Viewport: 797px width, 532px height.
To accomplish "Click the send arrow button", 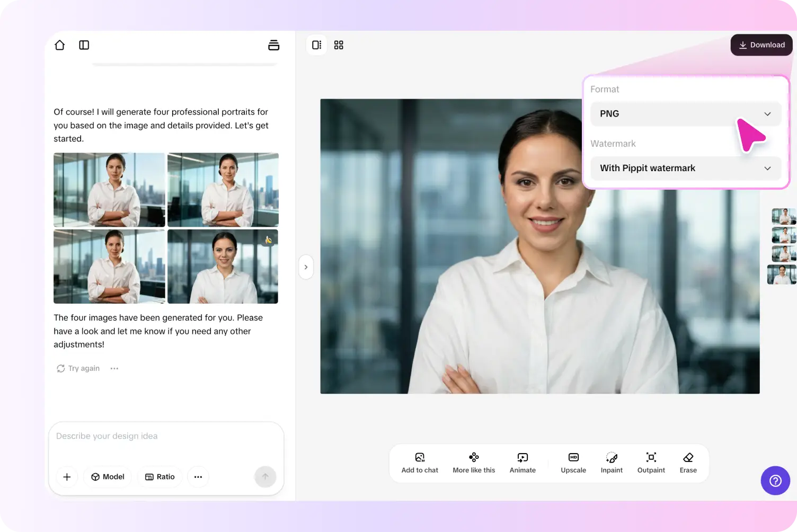I will (x=265, y=477).
